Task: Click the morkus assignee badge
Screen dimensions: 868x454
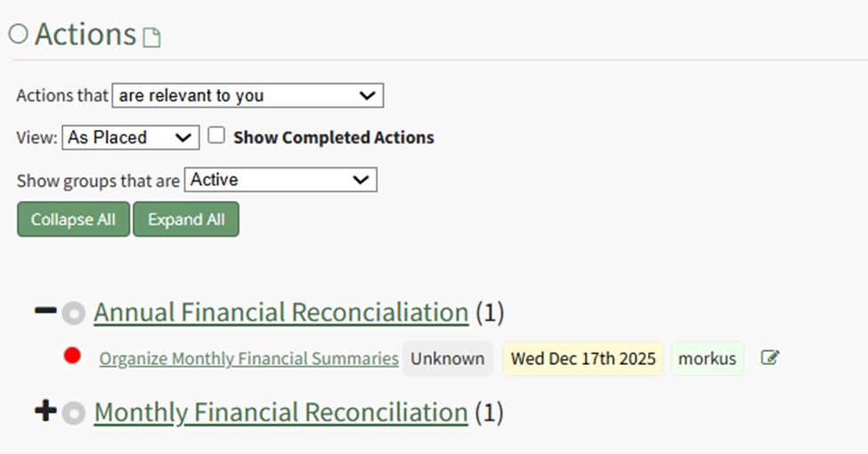Action: (707, 359)
